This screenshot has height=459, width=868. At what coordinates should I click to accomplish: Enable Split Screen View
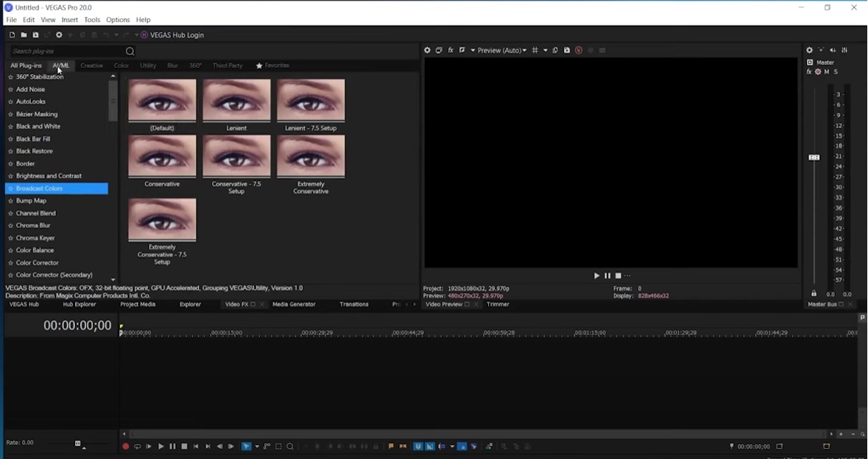click(462, 50)
